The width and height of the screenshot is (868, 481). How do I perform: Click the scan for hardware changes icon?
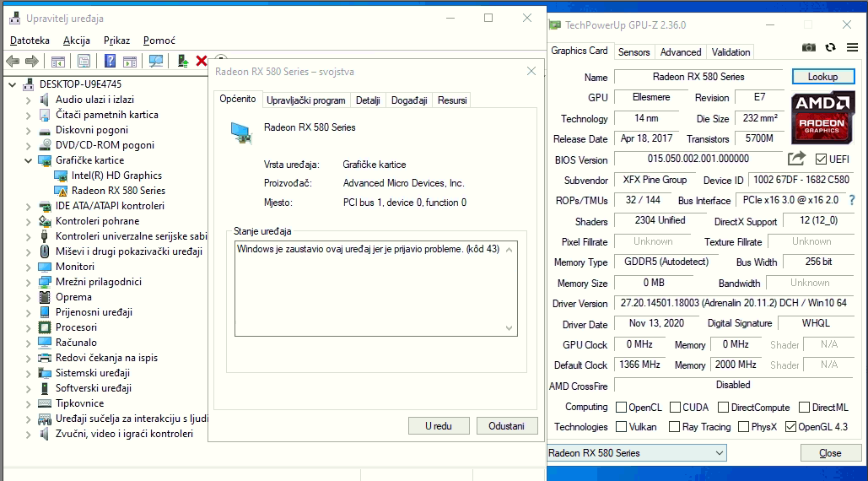[x=156, y=61]
